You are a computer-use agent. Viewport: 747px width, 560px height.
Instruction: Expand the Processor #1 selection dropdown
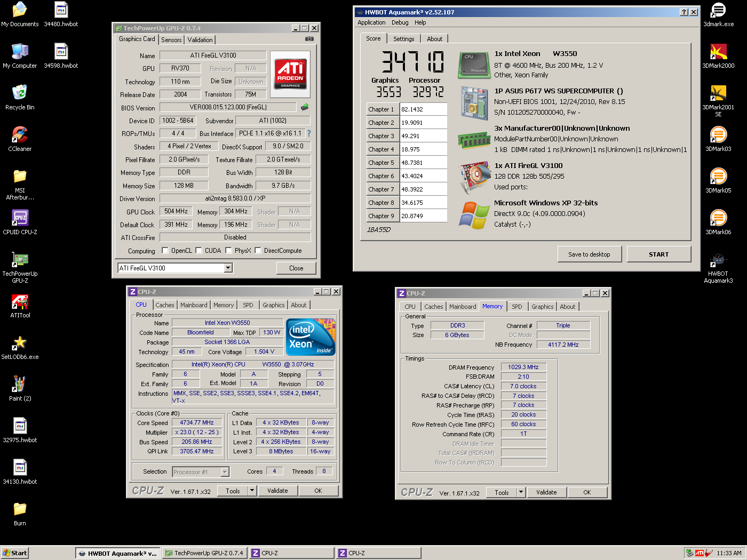tap(225, 472)
